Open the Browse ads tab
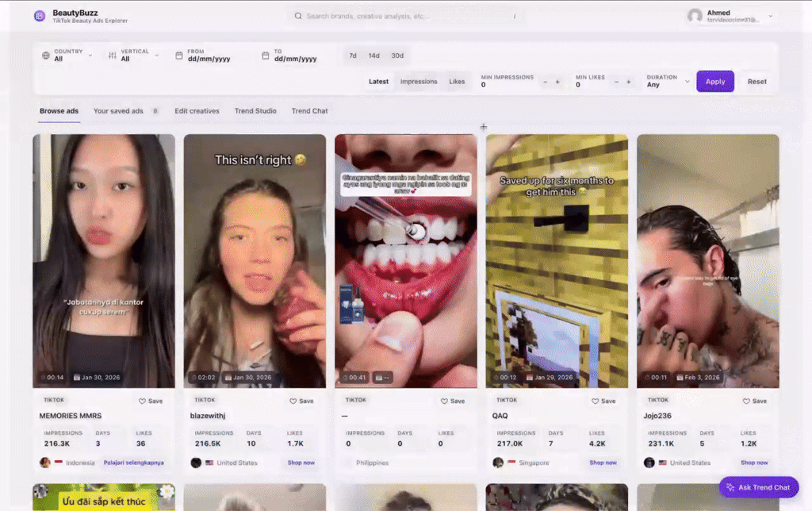The height and width of the screenshot is (511, 812). click(59, 111)
